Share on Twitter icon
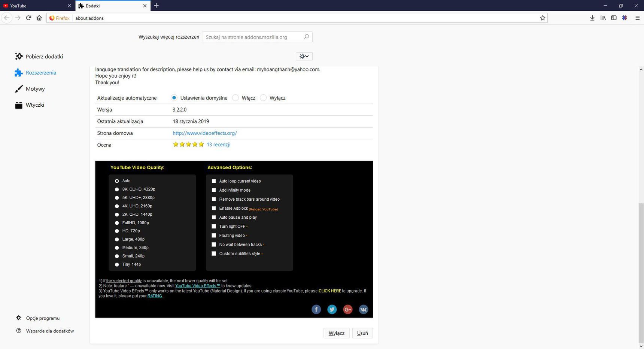 332,309
